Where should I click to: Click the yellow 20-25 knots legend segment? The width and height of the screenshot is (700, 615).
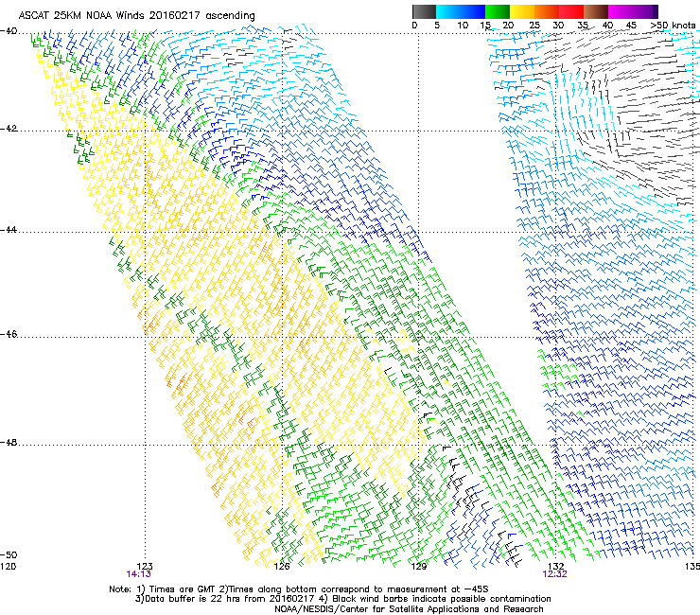click(x=522, y=11)
